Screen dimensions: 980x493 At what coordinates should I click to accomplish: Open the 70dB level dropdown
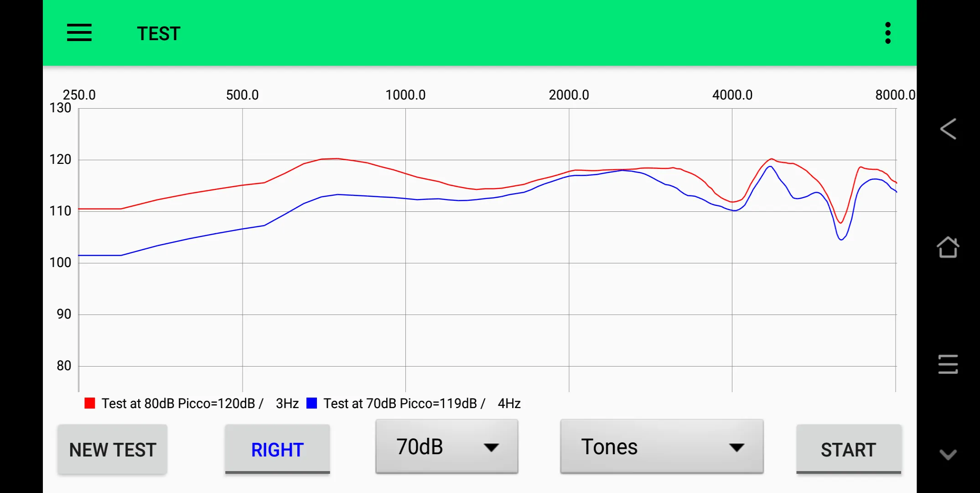pyautogui.click(x=447, y=446)
